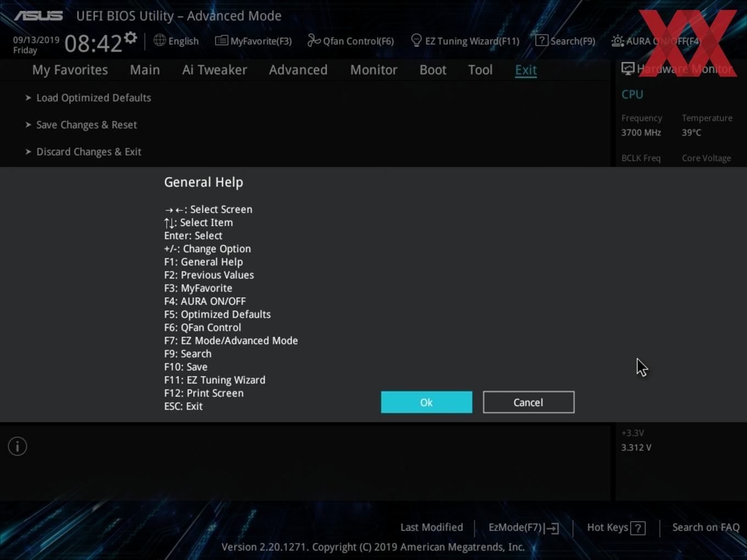Open the Ai Tweaker tab
The height and width of the screenshot is (560, 747).
pos(215,70)
